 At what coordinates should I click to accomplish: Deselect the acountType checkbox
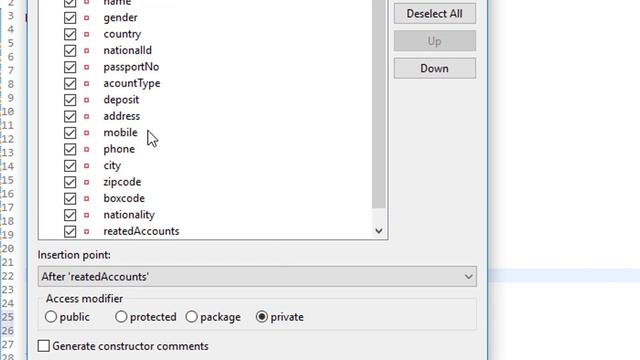(x=70, y=84)
